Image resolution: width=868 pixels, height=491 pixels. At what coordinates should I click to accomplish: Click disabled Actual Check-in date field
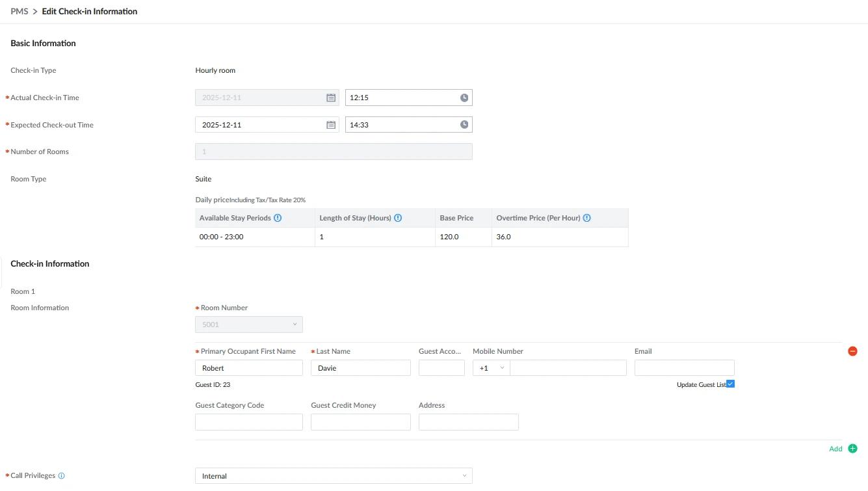click(x=267, y=98)
